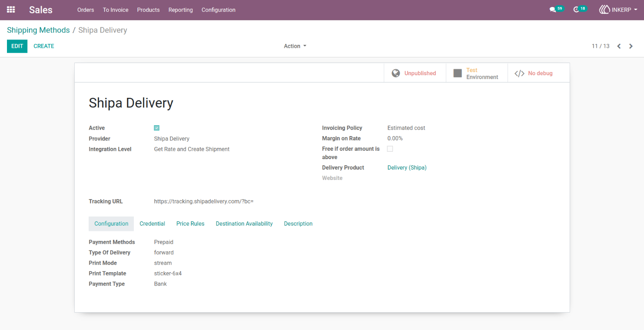Switch to the Credential tab
644x330 pixels.
pyautogui.click(x=152, y=223)
